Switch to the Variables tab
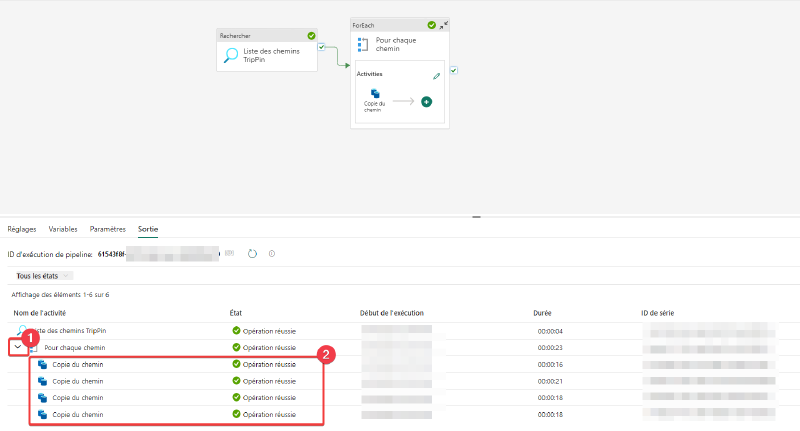 pyautogui.click(x=63, y=229)
